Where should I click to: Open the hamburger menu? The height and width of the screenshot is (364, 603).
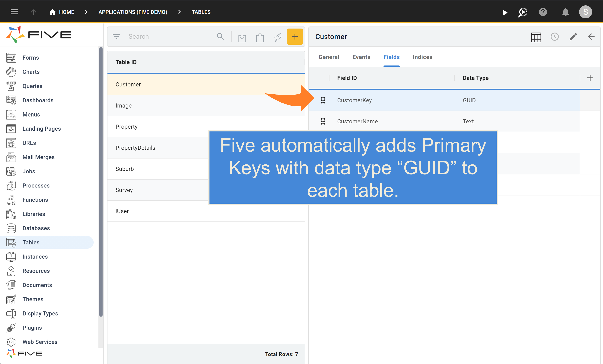coord(14,12)
